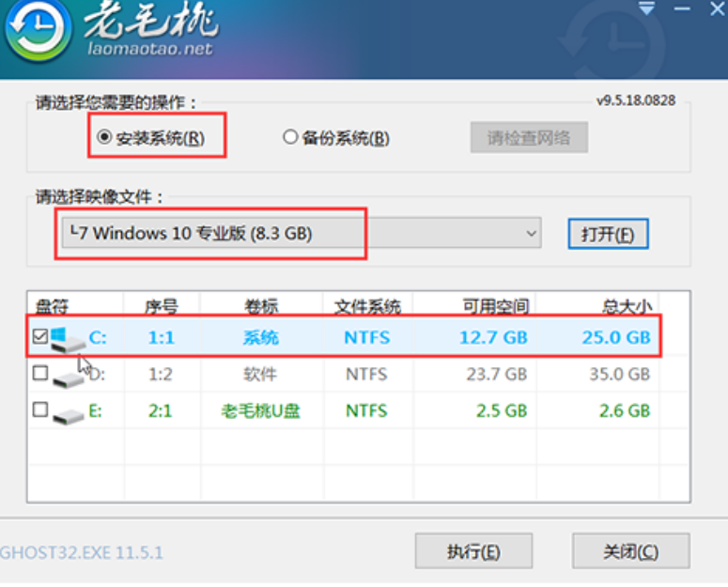
Task: Select the 安装系统(R) radio button
Action: (104, 137)
